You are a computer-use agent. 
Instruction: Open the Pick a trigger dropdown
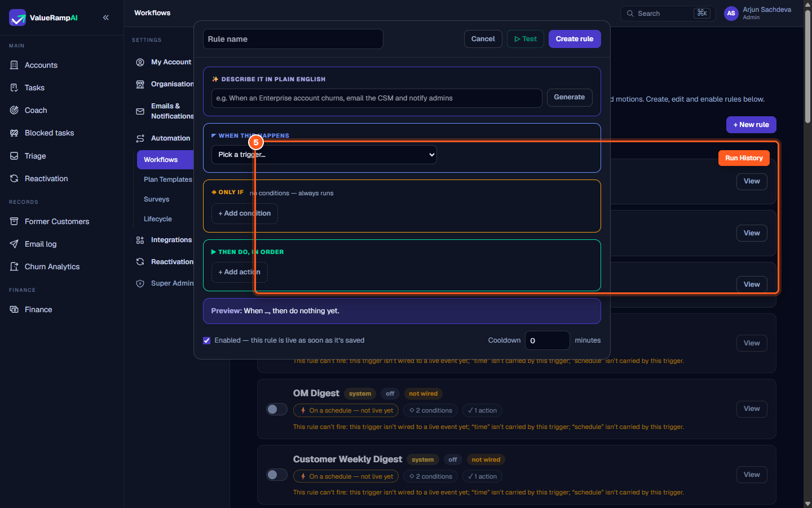(x=324, y=155)
